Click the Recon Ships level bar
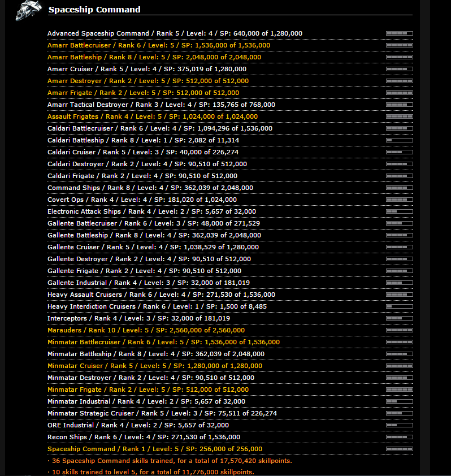The width and height of the screenshot is (451, 476). pyautogui.click(x=400, y=437)
